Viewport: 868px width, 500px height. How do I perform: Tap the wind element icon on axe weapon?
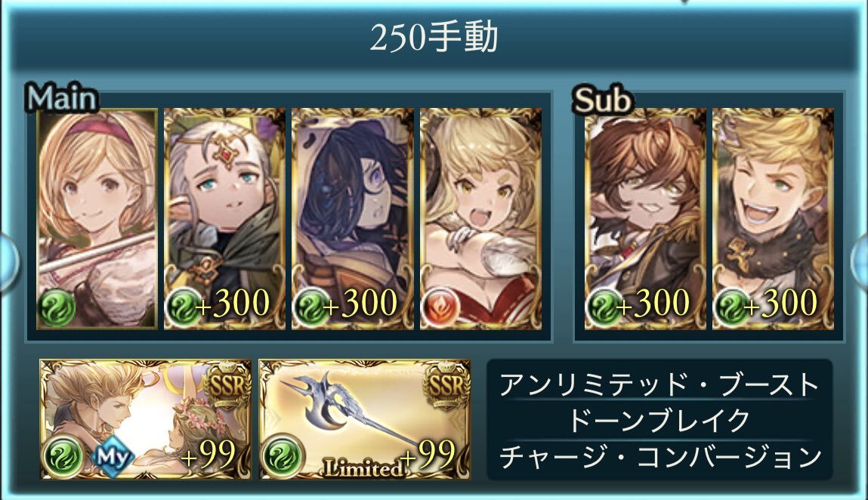pos(283,457)
